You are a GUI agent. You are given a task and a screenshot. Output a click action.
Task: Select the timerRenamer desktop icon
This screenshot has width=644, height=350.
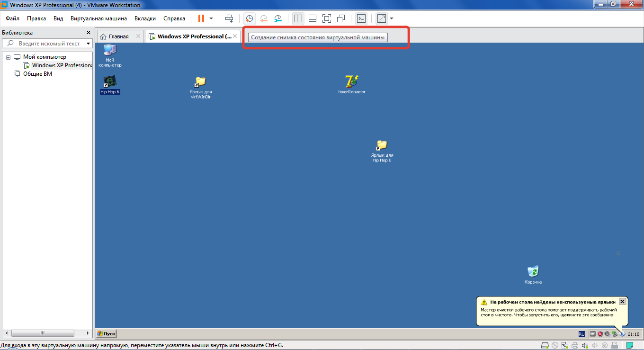pos(351,84)
